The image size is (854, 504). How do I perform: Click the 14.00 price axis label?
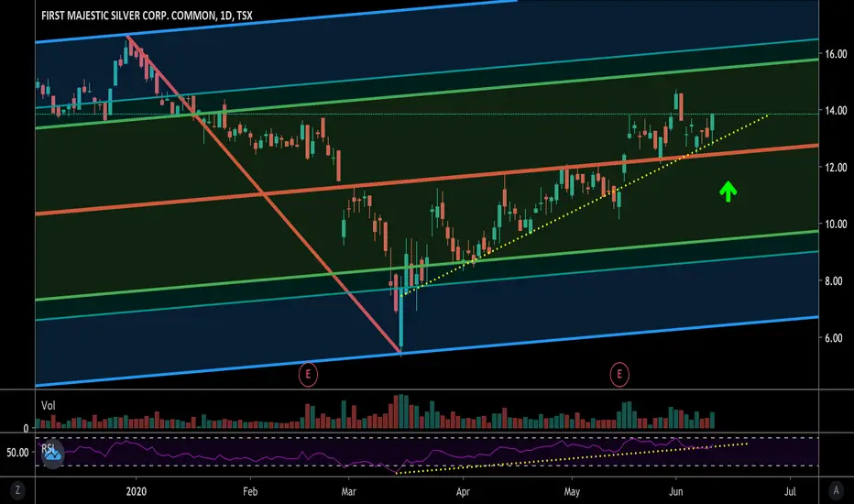(836, 111)
